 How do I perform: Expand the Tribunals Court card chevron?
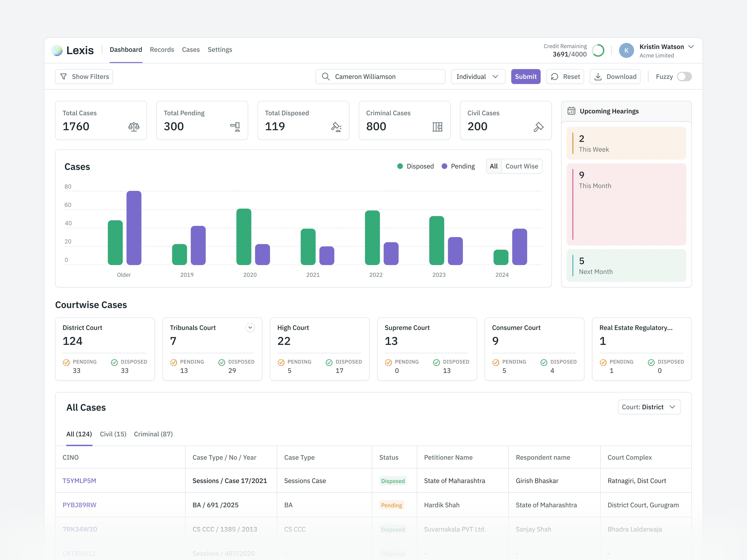pos(250,327)
